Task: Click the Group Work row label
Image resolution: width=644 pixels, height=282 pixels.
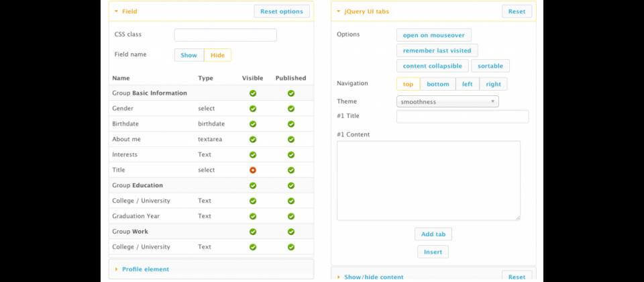Action: click(x=130, y=232)
